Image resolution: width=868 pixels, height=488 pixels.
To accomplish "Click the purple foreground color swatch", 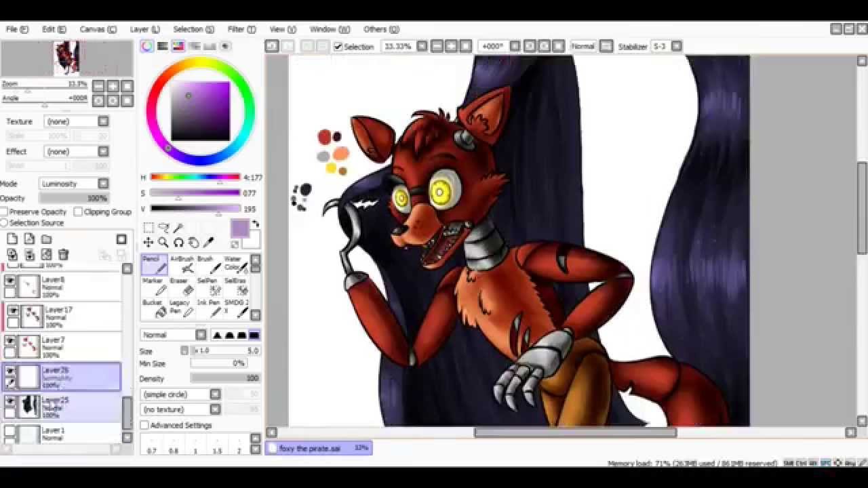I will tap(240, 228).
